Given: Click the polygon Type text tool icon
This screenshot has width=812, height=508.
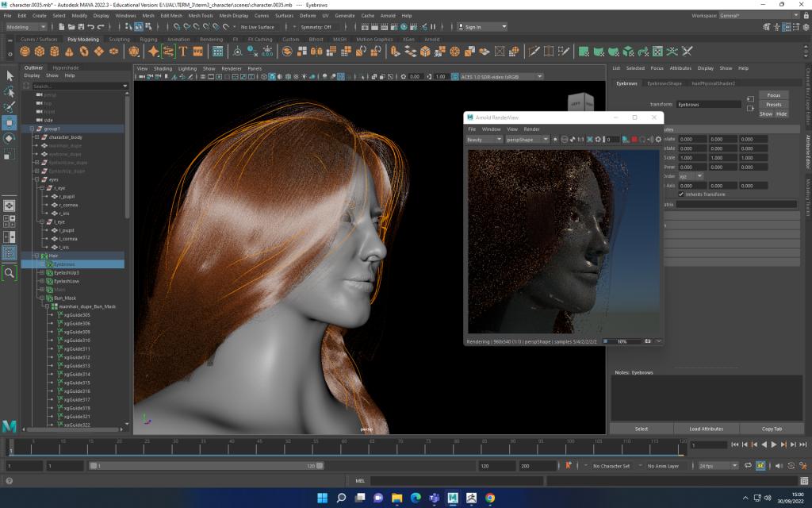Looking at the screenshot, I should point(183,52).
